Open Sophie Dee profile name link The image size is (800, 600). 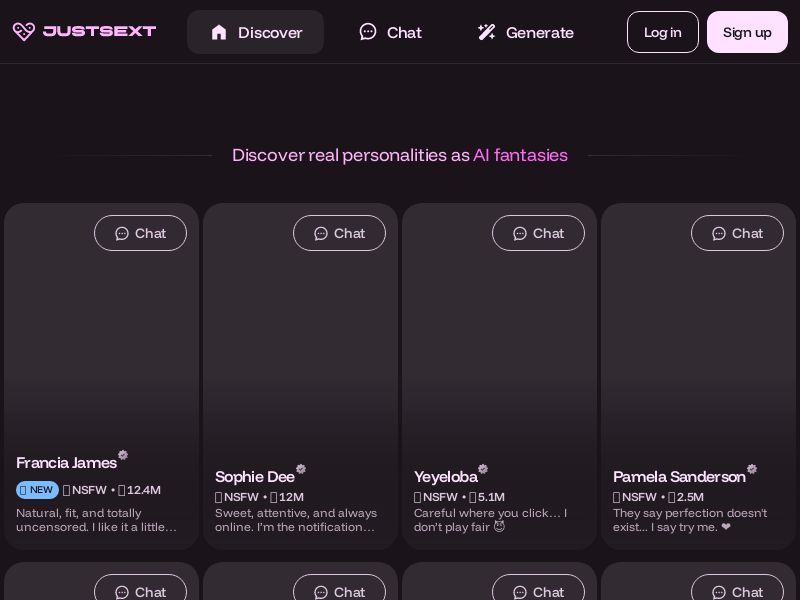click(254, 477)
